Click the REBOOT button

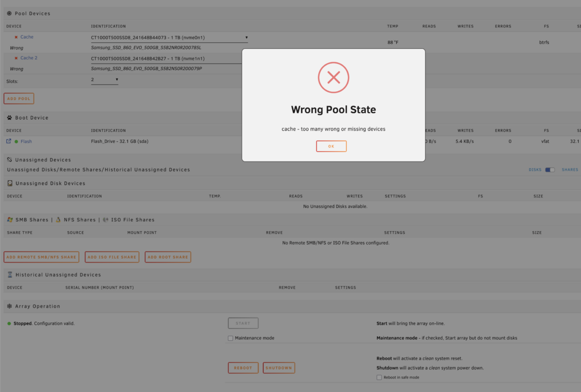point(243,368)
